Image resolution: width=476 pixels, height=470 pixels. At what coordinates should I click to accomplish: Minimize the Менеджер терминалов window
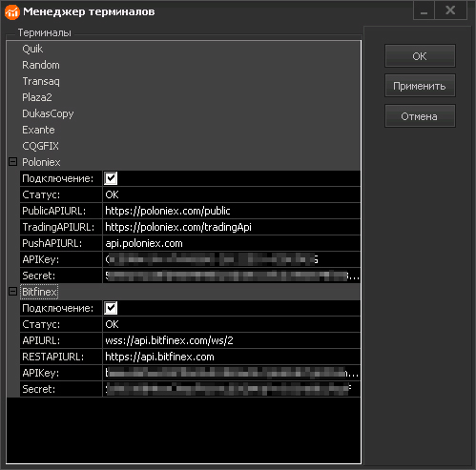[424, 10]
